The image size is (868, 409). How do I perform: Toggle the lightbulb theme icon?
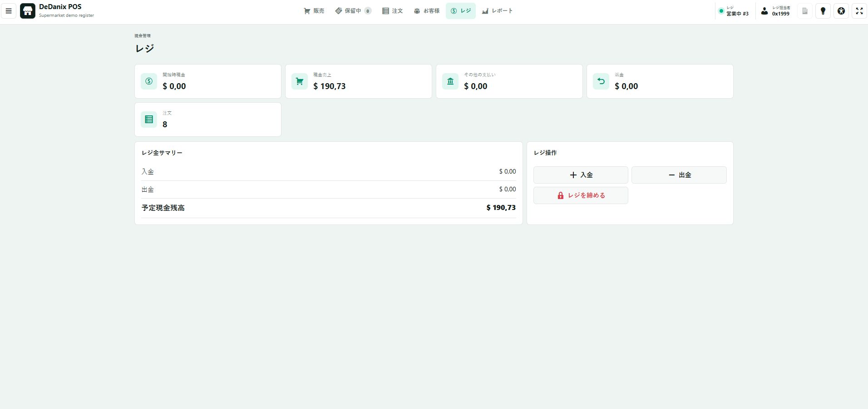(x=823, y=11)
